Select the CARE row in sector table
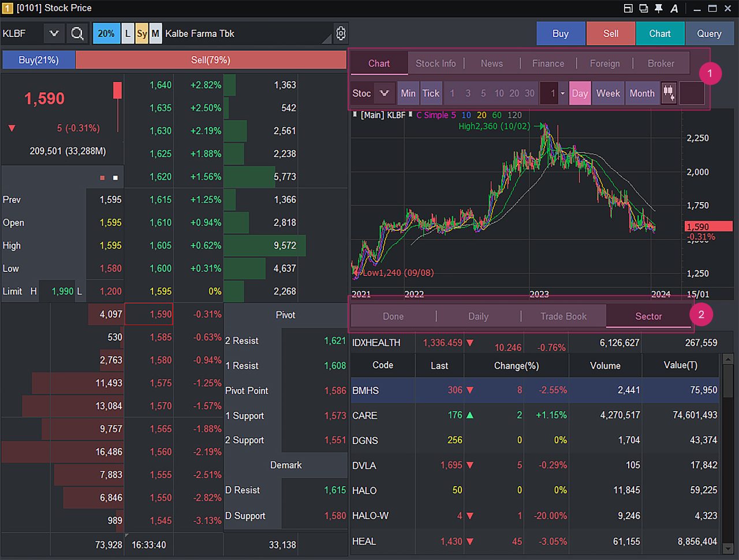Viewport: 739px width, 560px height. pos(365,416)
